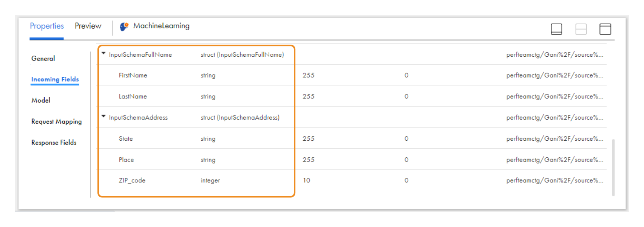
Task: Choose the Place field row
Action: pyautogui.click(x=127, y=160)
